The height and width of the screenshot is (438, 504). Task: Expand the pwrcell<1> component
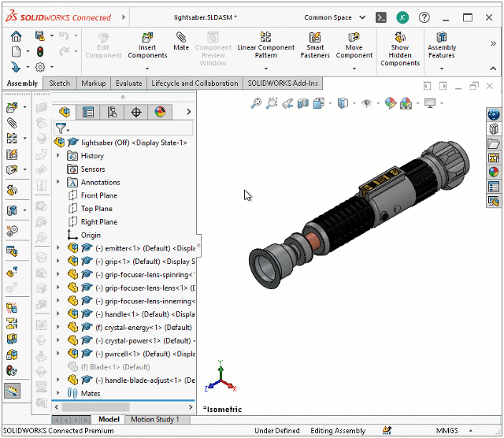tap(58, 354)
